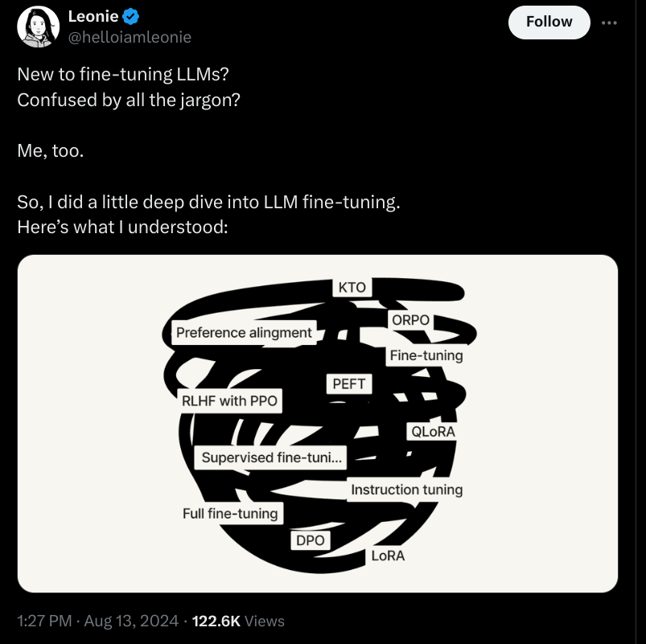Screen dimensions: 646x644
Task: Click the truncated Supervised fine-tuni... label
Action: click(271, 457)
